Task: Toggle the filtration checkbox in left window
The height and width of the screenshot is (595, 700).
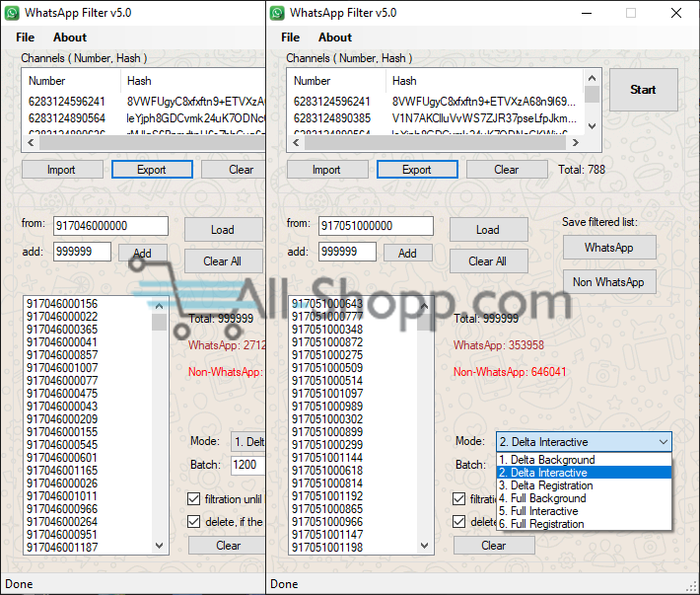Action: tap(193, 499)
